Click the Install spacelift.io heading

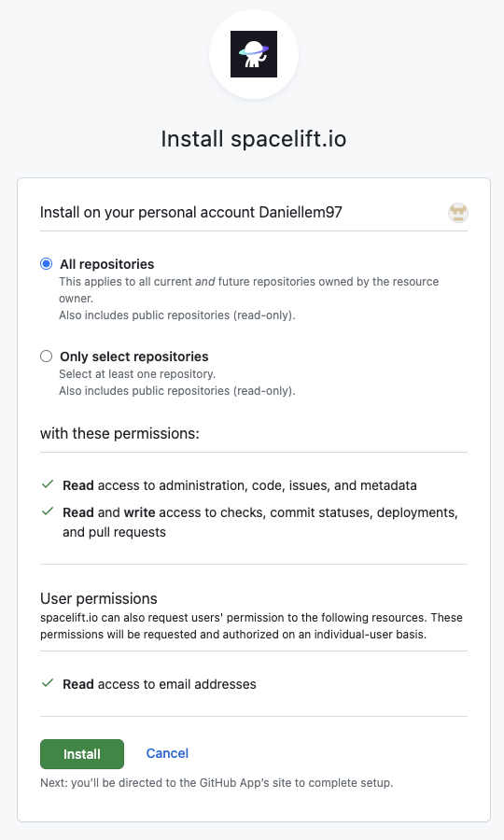[x=253, y=139]
